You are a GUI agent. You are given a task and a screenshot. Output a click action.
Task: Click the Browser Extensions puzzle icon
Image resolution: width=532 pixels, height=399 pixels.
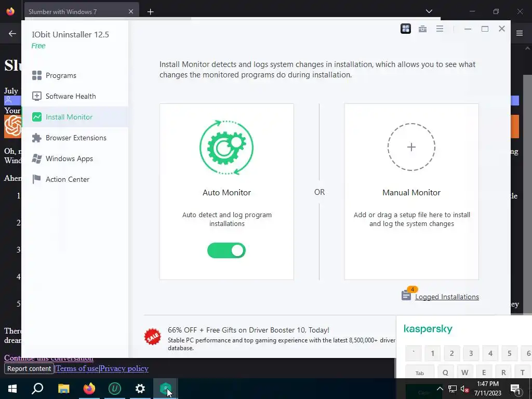click(x=37, y=138)
